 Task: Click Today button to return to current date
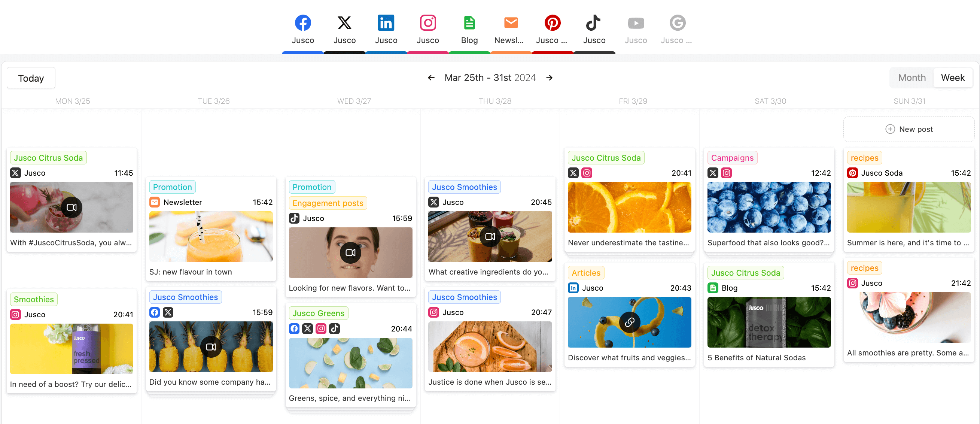click(31, 78)
